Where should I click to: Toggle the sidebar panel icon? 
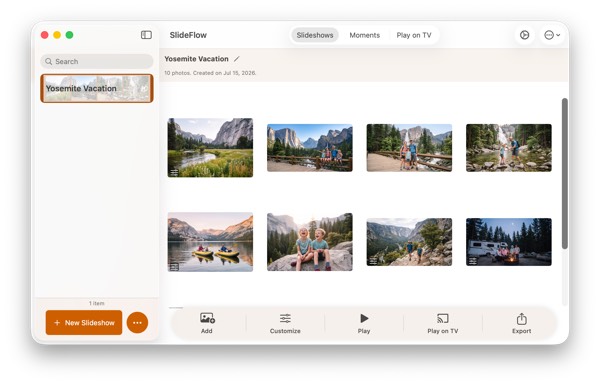coord(146,35)
